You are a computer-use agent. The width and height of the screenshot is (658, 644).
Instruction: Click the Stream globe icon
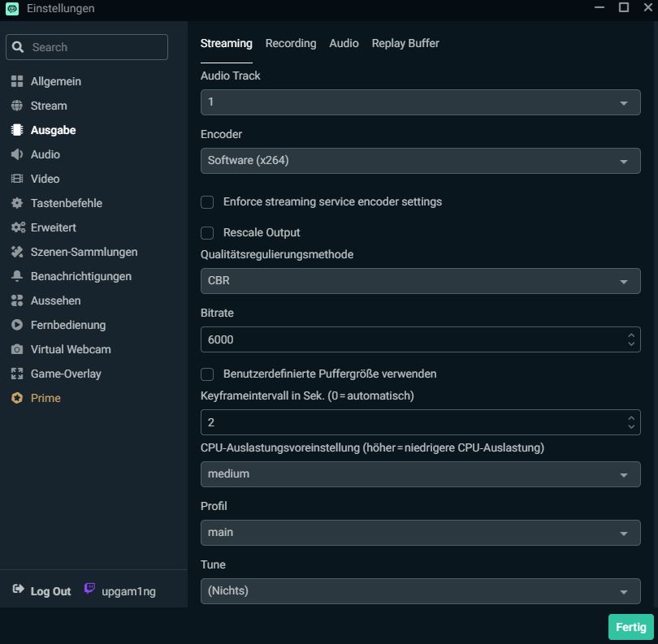(17, 106)
